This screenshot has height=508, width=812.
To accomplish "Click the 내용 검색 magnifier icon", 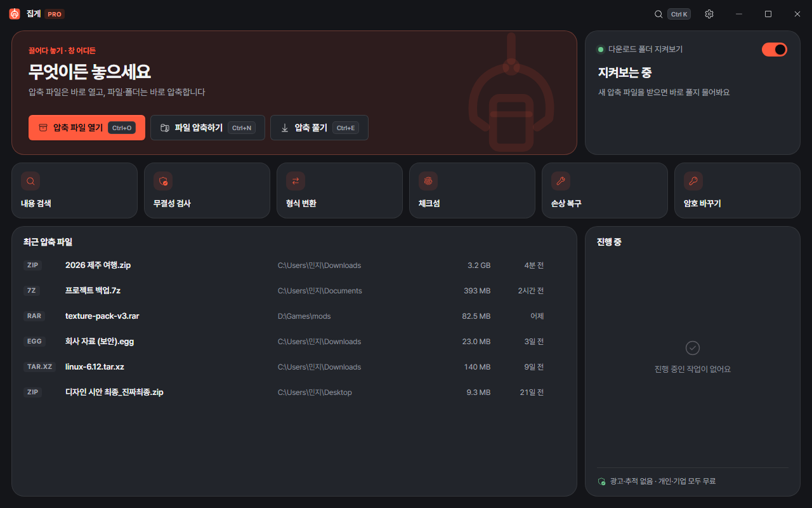I will 30,182.
